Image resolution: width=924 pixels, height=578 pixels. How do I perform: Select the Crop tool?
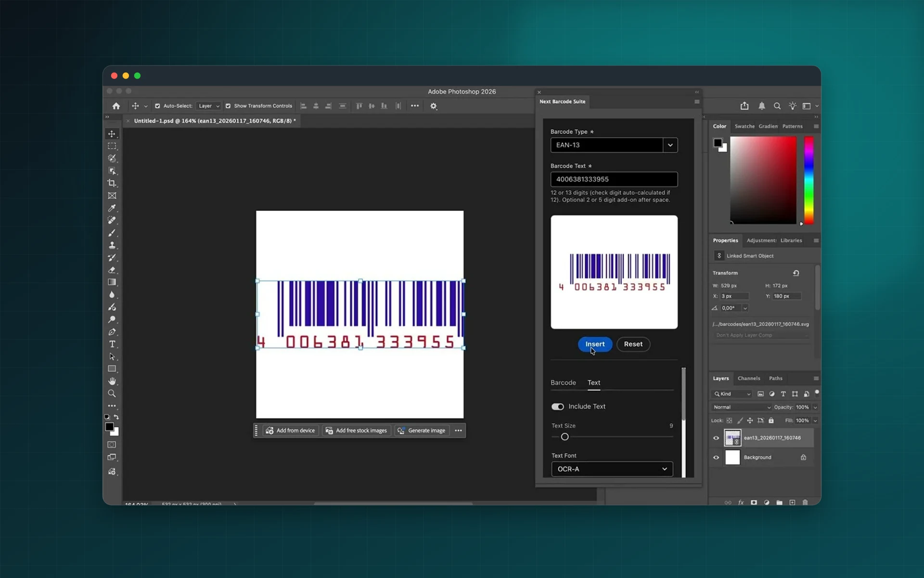(112, 183)
